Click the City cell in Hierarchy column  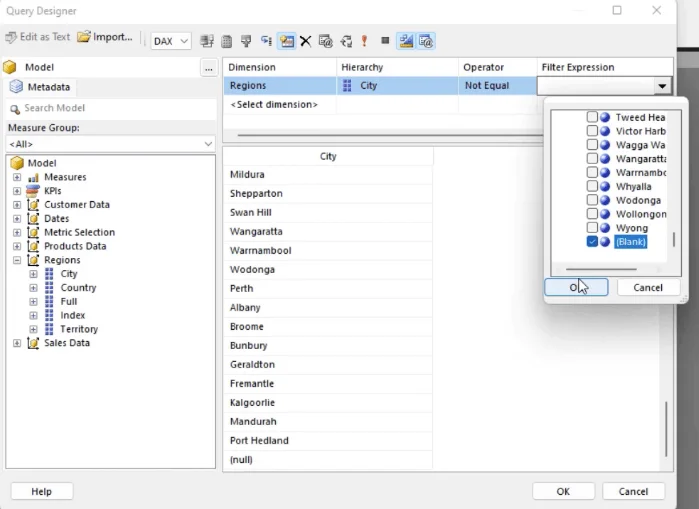[397, 86]
